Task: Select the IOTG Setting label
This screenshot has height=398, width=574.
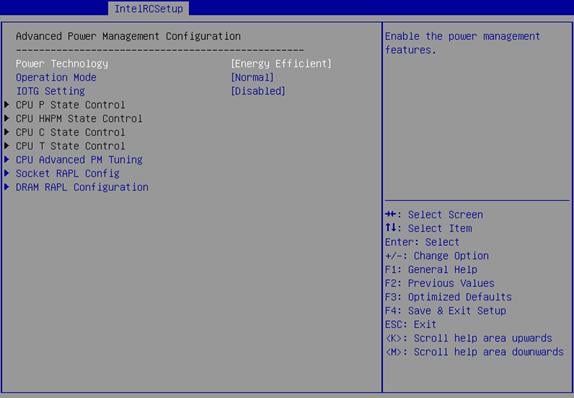Action: (51, 91)
